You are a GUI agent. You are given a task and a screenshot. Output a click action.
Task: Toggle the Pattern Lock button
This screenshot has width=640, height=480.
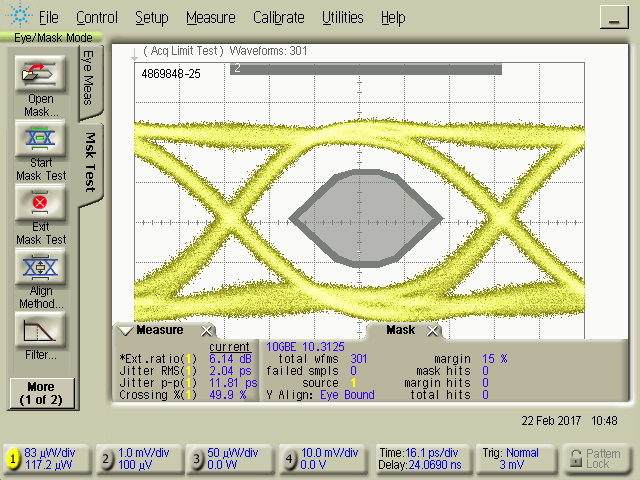click(x=595, y=459)
